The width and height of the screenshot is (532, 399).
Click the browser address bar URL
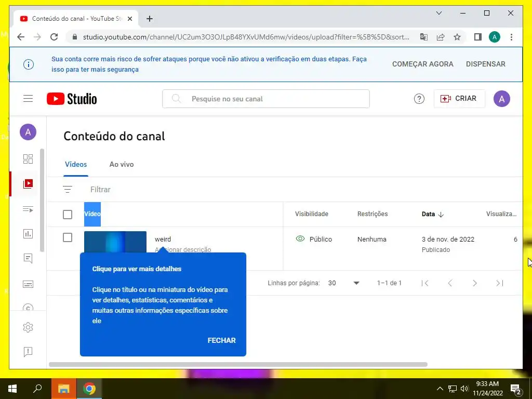(246, 37)
